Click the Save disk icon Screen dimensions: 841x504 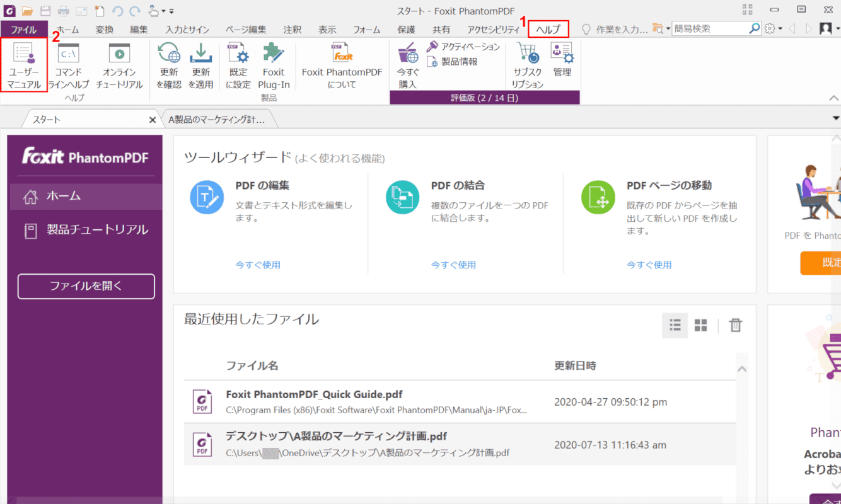point(45,11)
